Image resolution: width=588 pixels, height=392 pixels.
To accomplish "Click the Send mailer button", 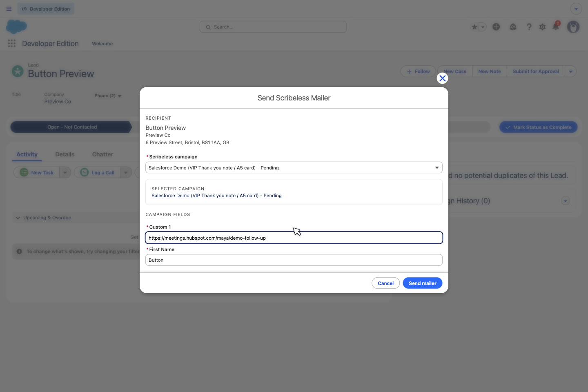I will tap(422, 283).
